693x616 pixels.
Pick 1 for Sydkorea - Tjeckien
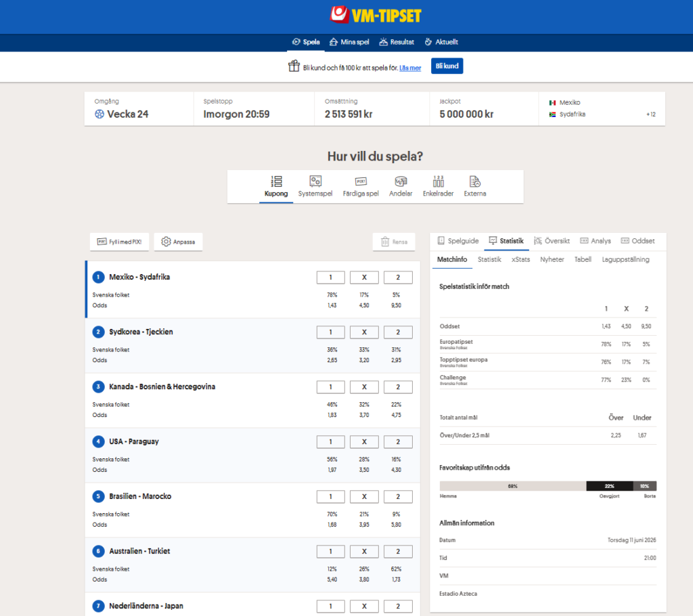tap(330, 332)
